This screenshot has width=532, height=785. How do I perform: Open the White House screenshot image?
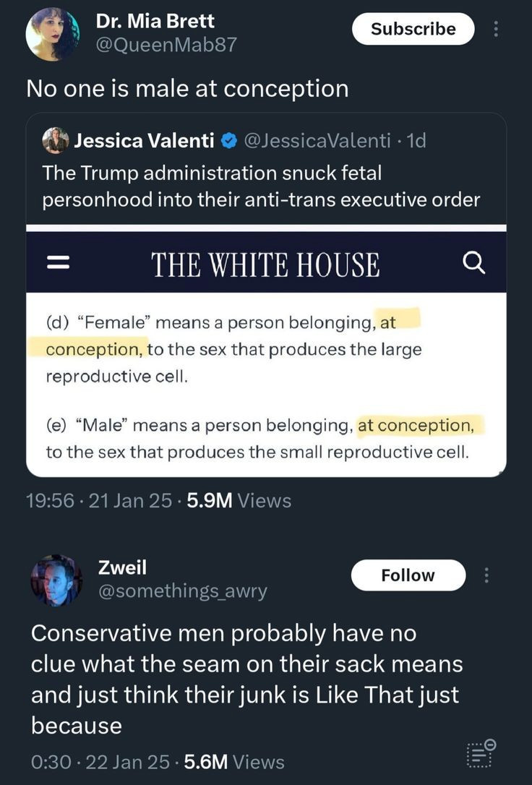coord(266,351)
